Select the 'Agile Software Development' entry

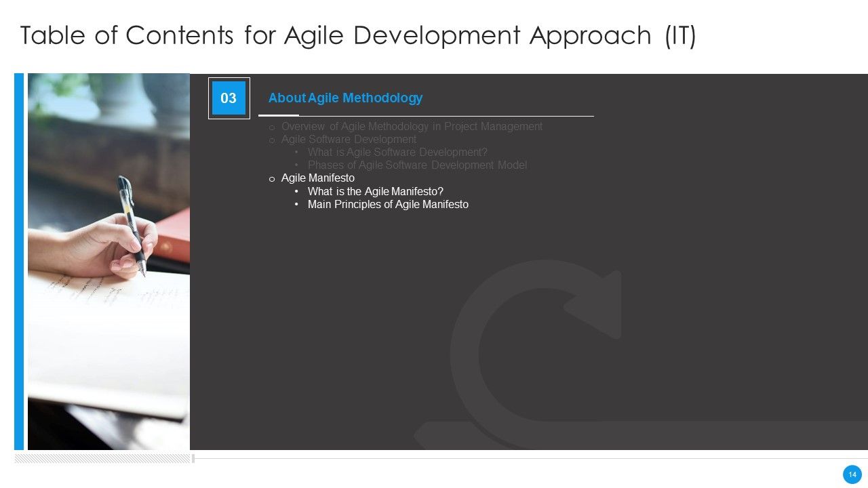pos(349,140)
